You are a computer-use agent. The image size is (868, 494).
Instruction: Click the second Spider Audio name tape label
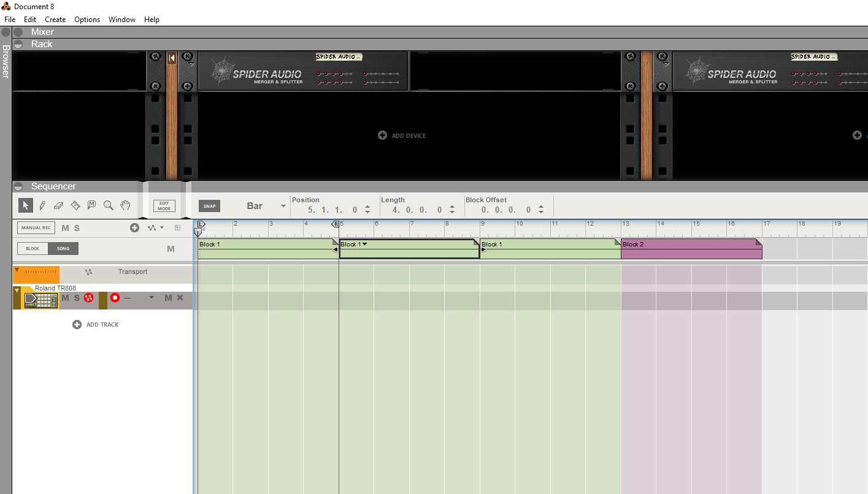814,56
